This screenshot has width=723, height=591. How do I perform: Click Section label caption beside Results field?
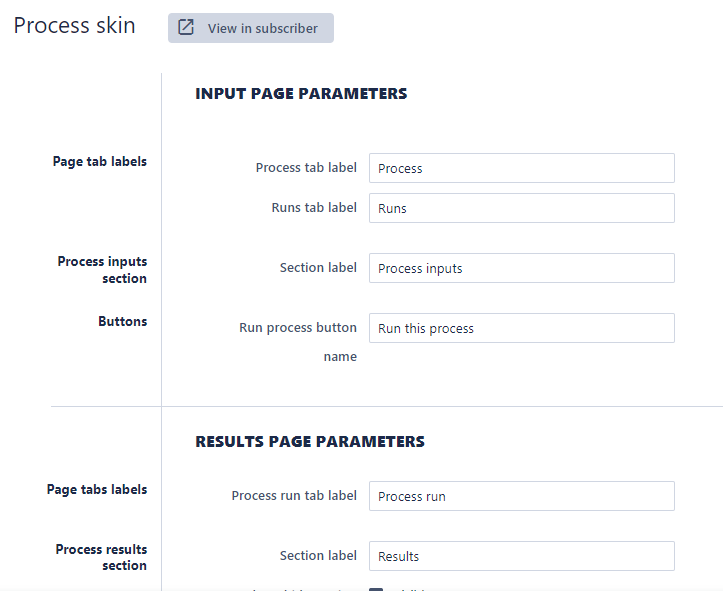(x=317, y=556)
